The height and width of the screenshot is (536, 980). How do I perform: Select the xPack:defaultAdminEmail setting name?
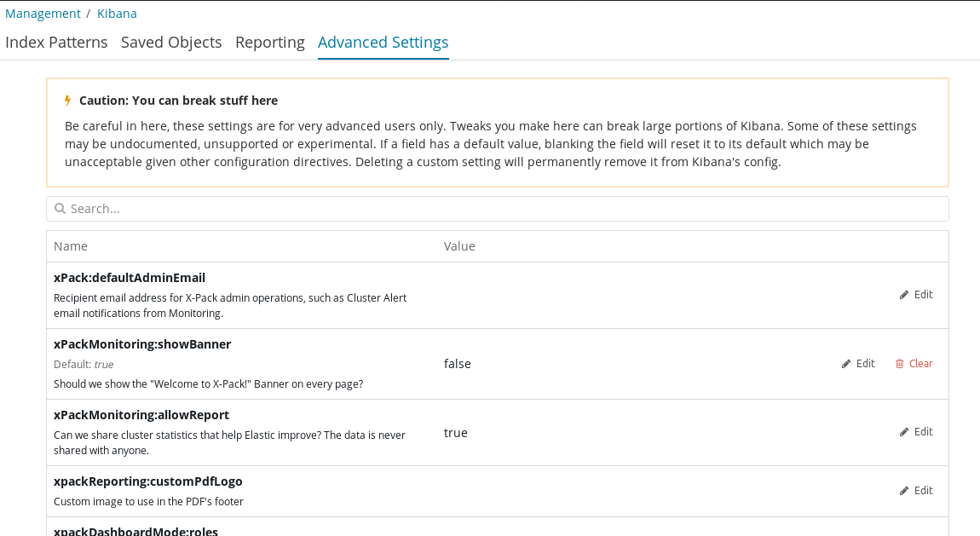coord(130,278)
